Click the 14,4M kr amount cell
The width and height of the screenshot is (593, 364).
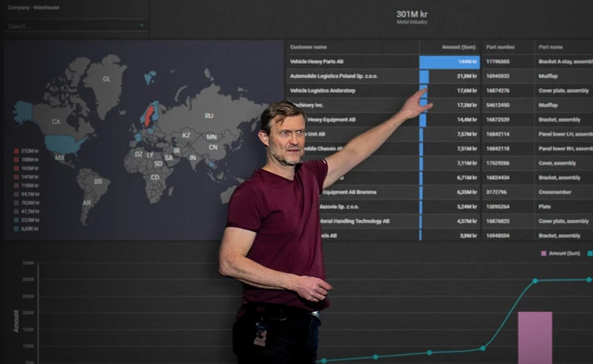tap(450, 120)
